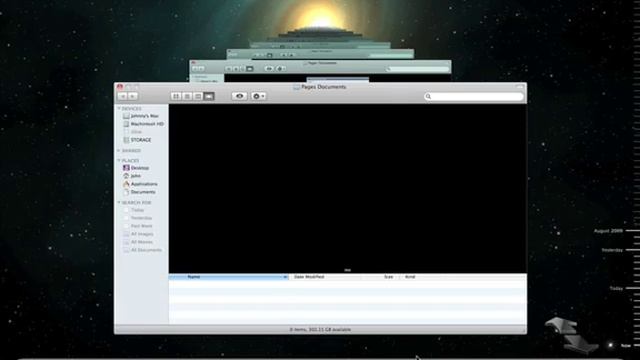Select the Yesterday saved search in sidebar
This screenshot has width=640, height=360.
[x=138, y=218]
